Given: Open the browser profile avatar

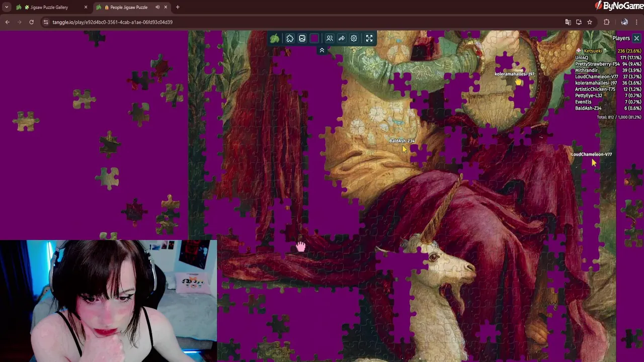Looking at the screenshot, I should (x=624, y=22).
